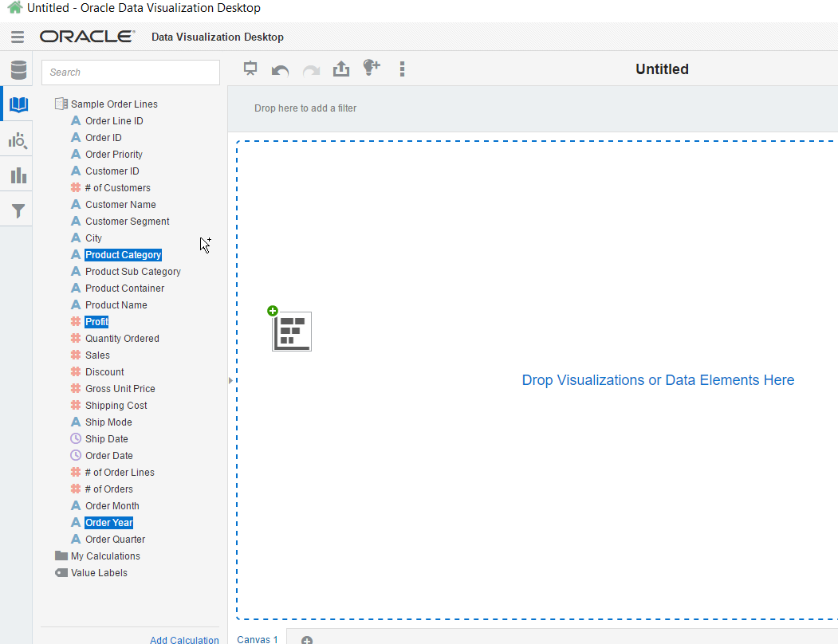
Task: Click the Add Calculation link
Action: (184, 639)
